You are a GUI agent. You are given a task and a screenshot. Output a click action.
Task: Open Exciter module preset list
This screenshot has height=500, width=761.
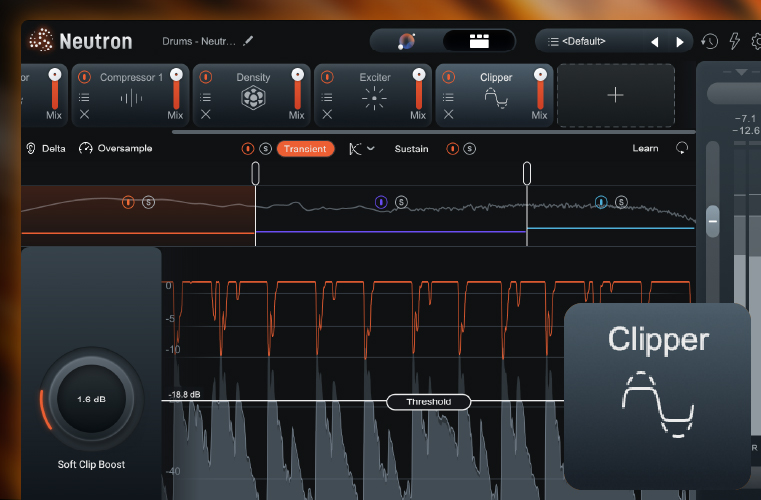point(327,98)
